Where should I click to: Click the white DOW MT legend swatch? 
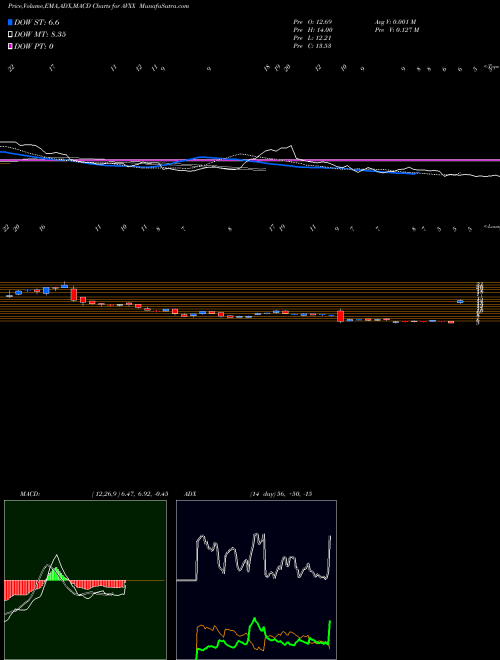click(x=11, y=35)
